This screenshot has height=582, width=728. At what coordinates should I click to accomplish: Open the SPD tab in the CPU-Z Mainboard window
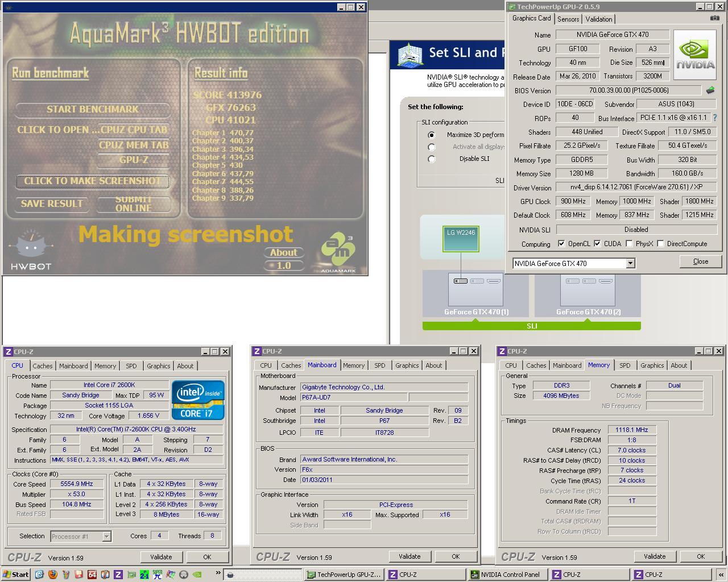coord(380,365)
